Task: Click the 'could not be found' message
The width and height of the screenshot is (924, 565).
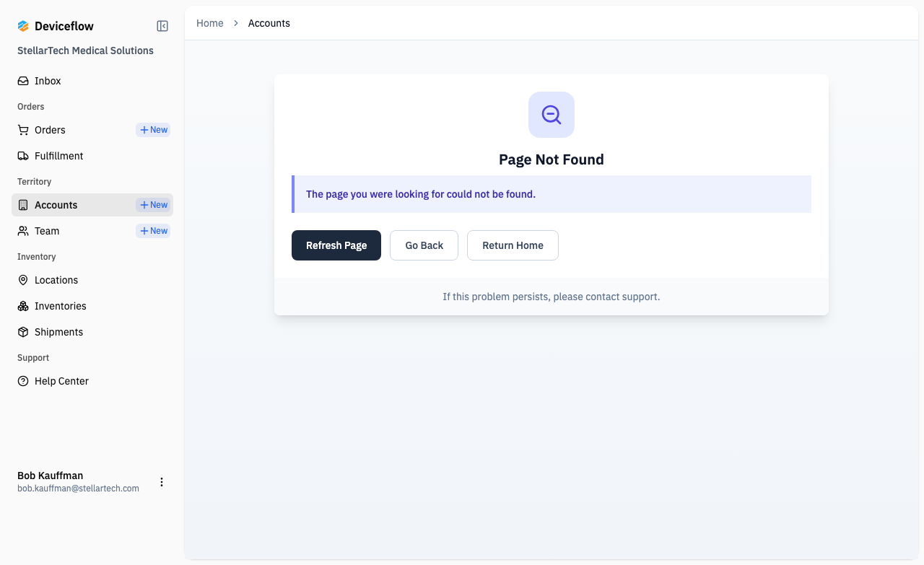Action: (x=421, y=194)
